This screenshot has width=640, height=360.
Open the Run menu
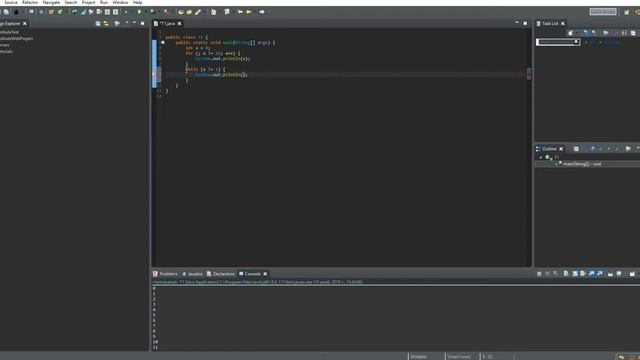tap(104, 2)
